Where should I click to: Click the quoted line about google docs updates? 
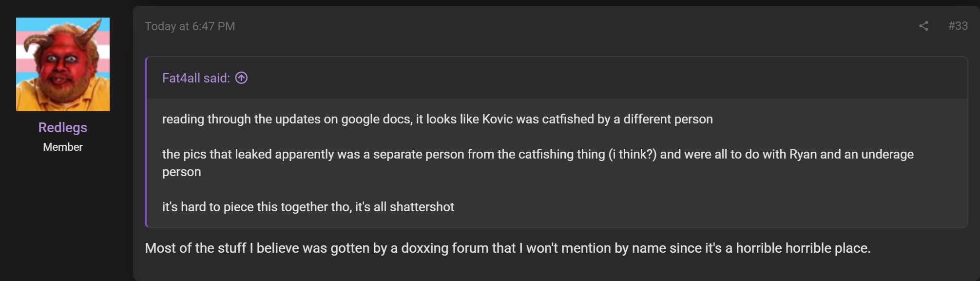tap(437, 119)
